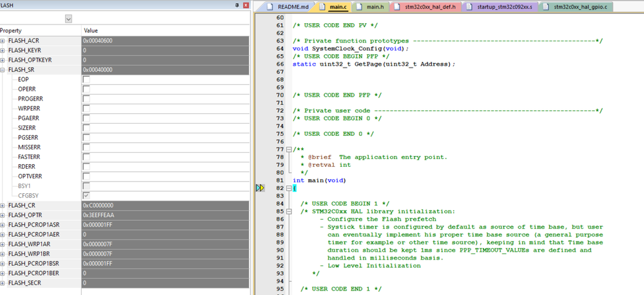Screen dimensions: 644x295
Task: Click the startup_stm32c092xx.s tab file icon
Action: 469,6
